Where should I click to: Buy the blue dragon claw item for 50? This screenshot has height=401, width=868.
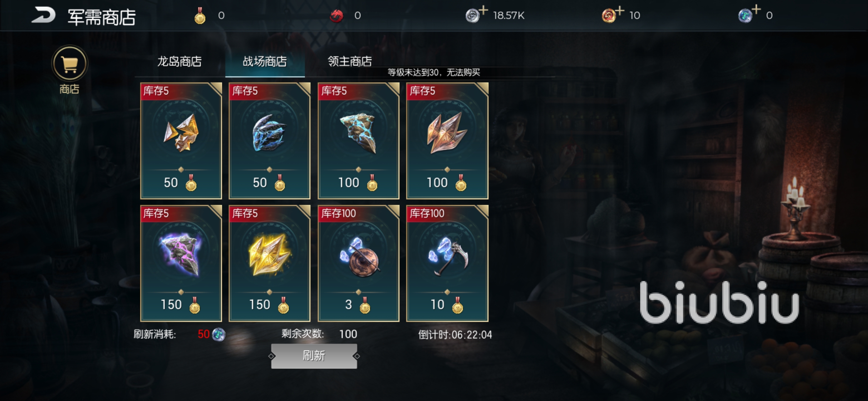270,141
